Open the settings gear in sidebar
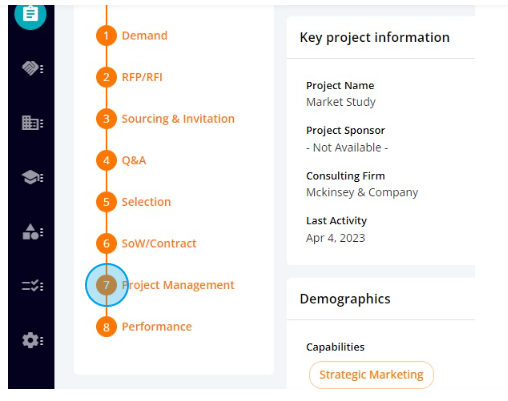 coord(32,340)
